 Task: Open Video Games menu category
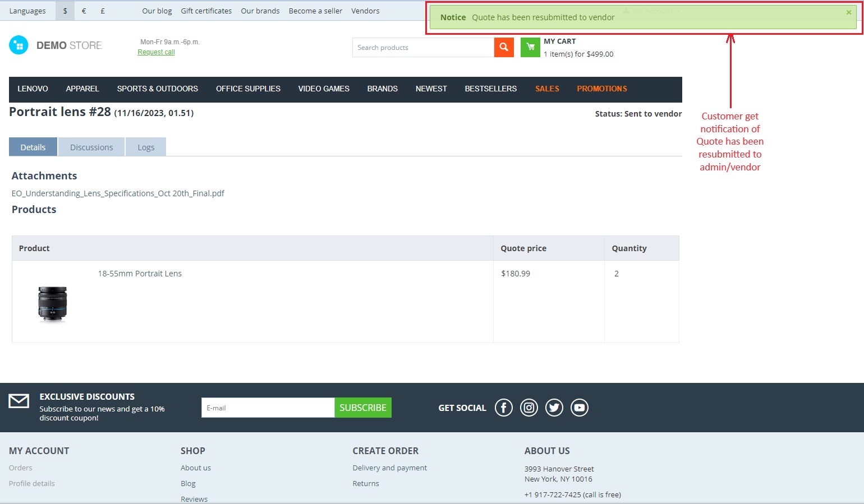[324, 89]
